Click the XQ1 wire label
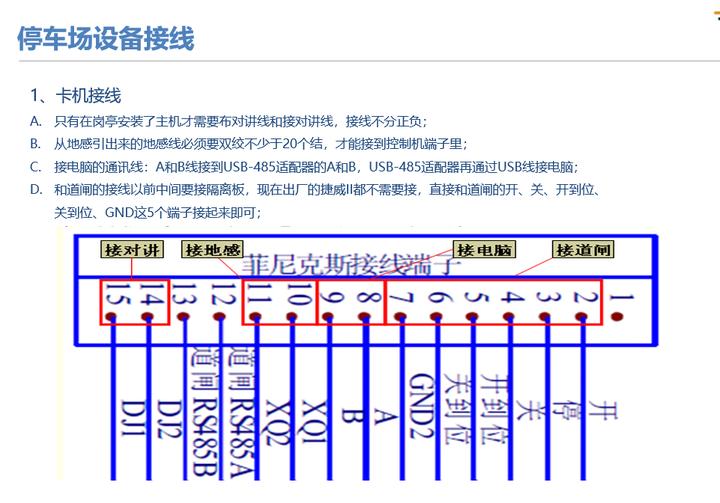Screen dimensions: 720x503 tap(315, 420)
